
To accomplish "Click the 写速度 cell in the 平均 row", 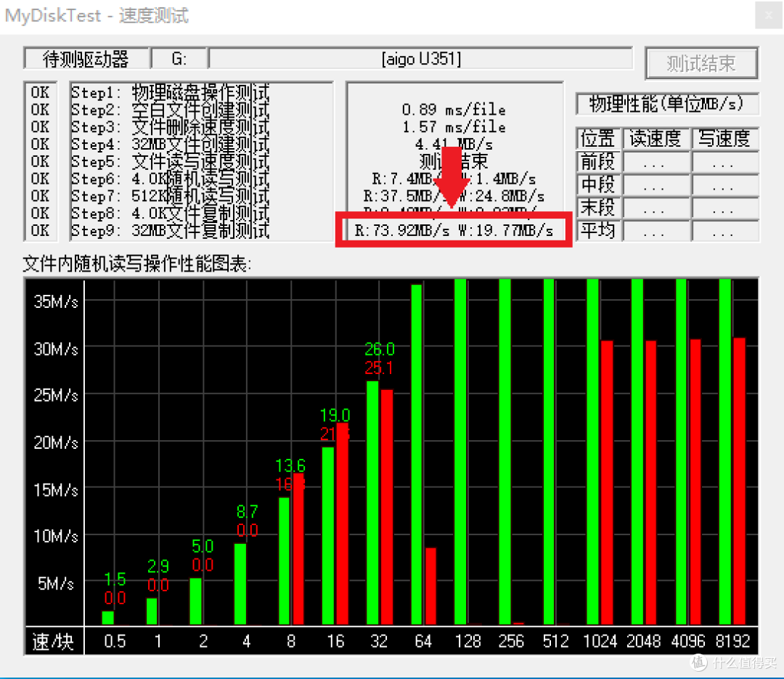I will click(x=724, y=231).
